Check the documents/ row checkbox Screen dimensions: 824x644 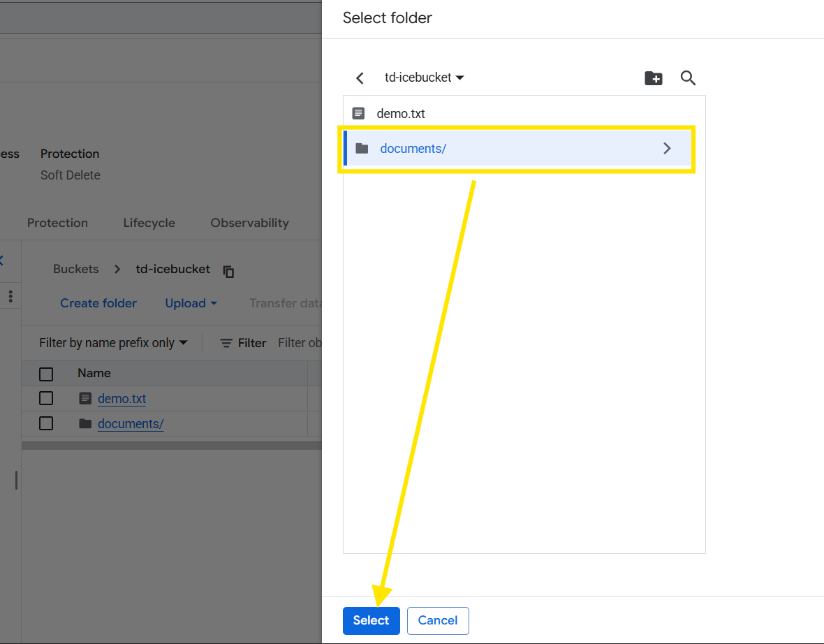point(46,423)
